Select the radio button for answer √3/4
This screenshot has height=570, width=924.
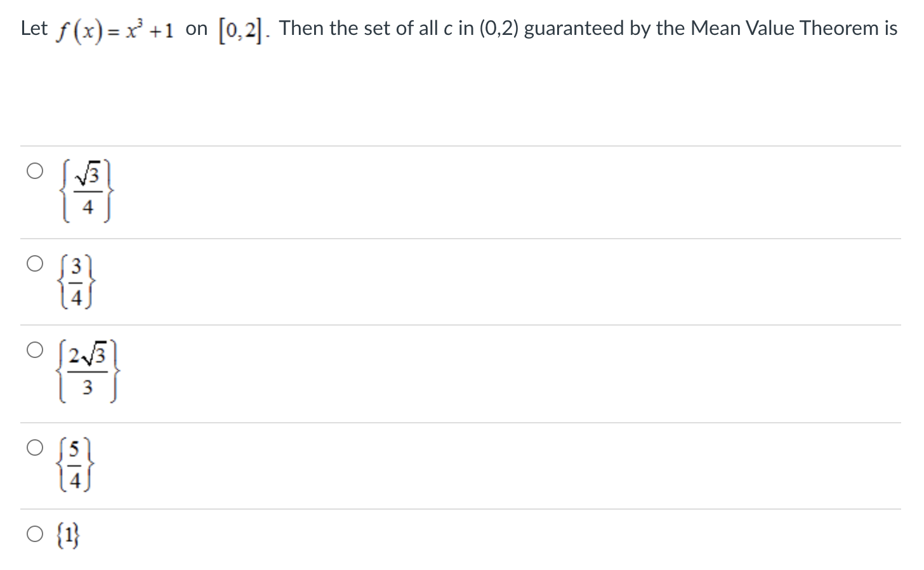tap(35, 169)
